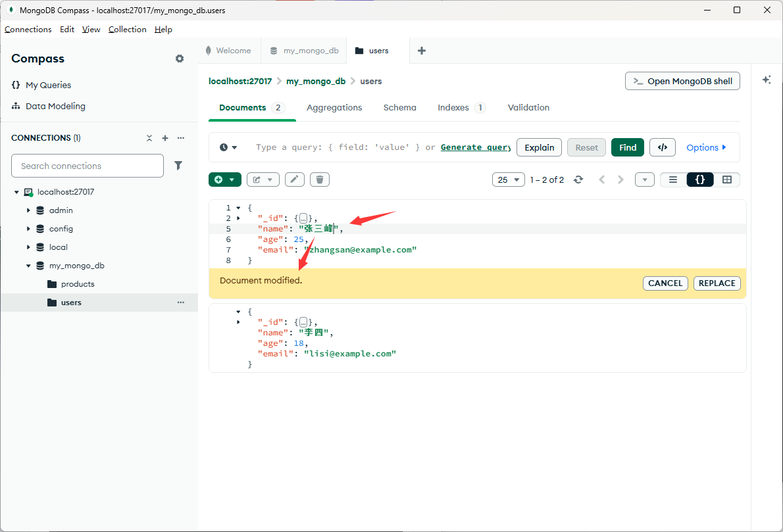Expand _id field in first document
The image size is (783, 532).
tap(239, 218)
